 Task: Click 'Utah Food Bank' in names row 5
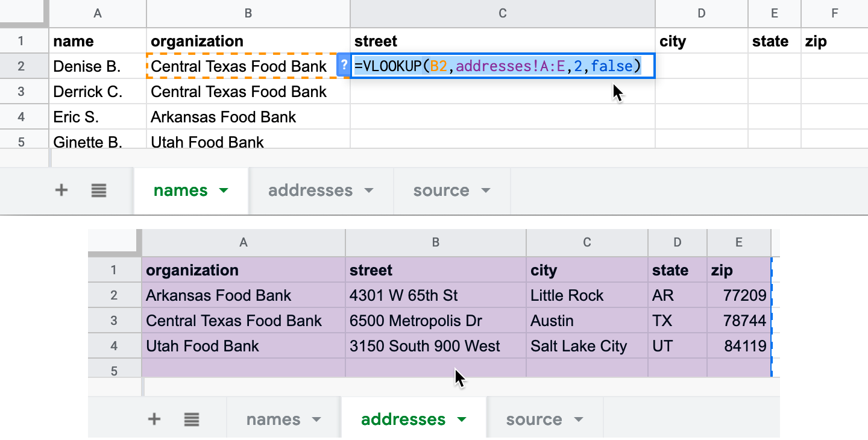click(x=248, y=140)
